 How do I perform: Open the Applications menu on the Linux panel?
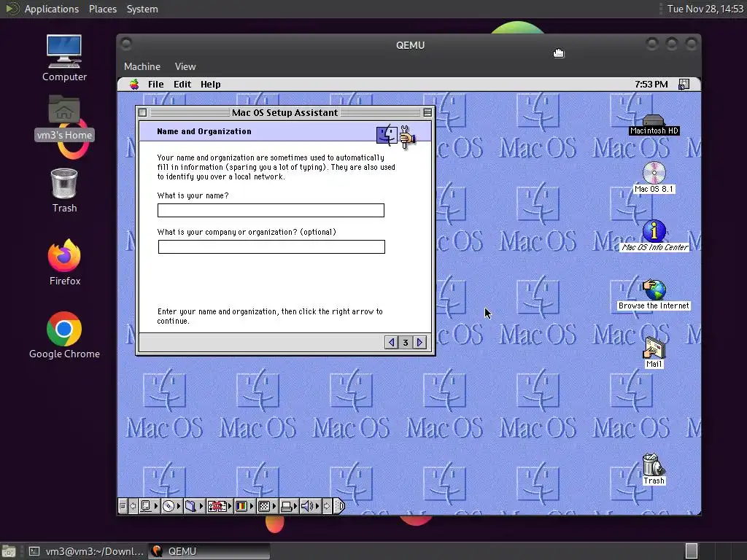point(52,9)
